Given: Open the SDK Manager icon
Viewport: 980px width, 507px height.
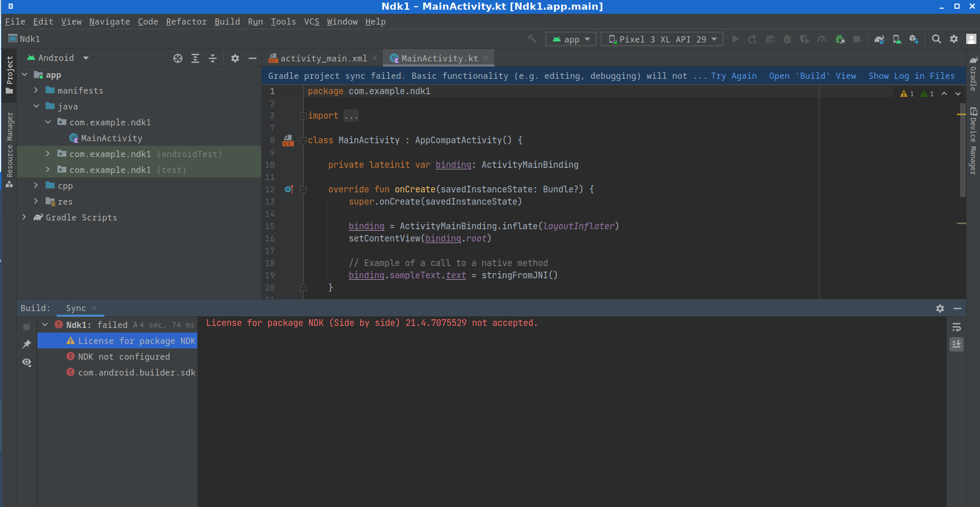Looking at the screenshot, I should [x=914, y=39].
